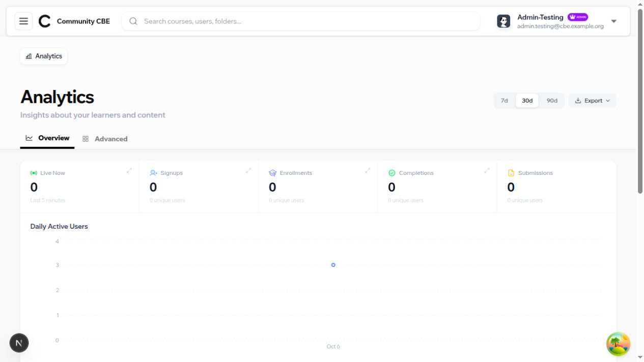Viewport: 644px width, 362px height.
Task: Open the Export dropdown menu
Action: point(592,101)
